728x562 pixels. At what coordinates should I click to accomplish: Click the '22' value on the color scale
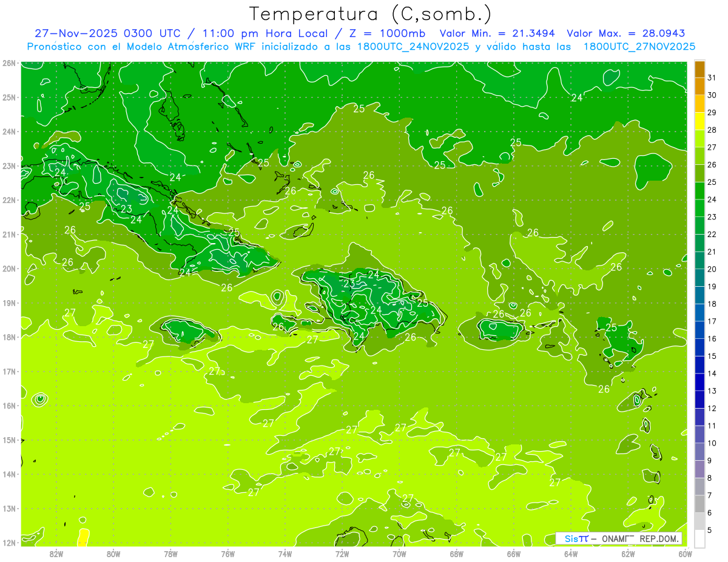tap(712, 234)
